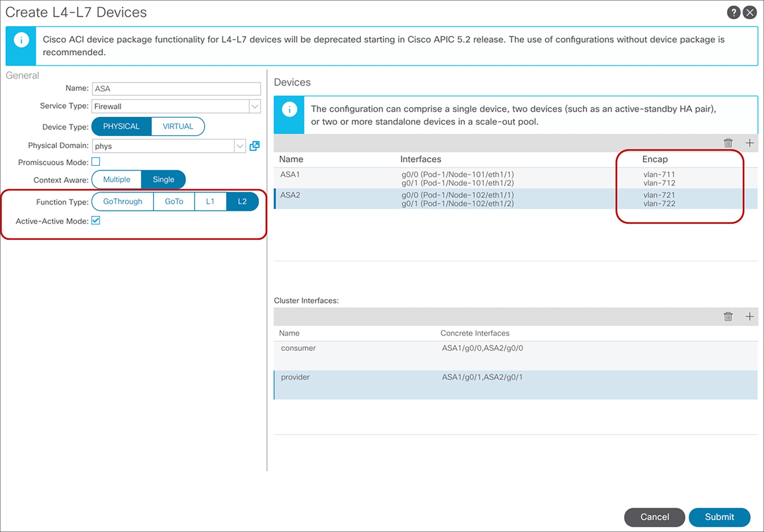Choose L1 function type
Screen dimensions: 764x532
(x=210, y=202)
